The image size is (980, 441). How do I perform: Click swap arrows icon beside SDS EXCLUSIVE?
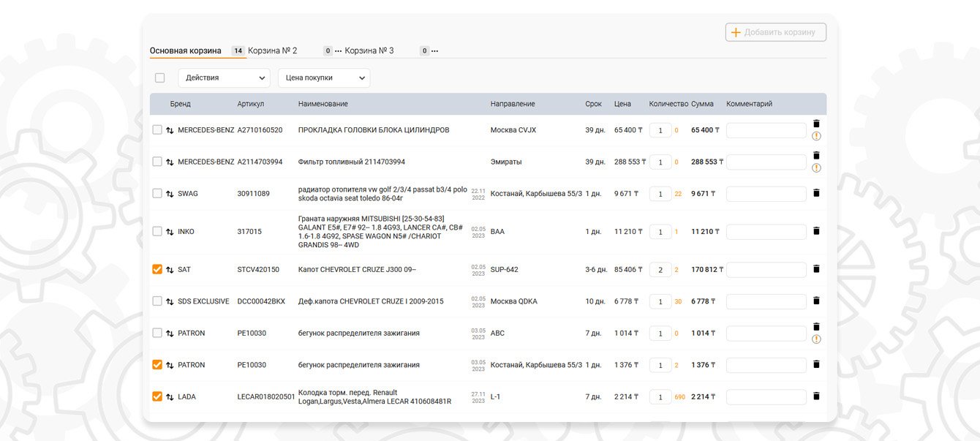click(170, 301)
